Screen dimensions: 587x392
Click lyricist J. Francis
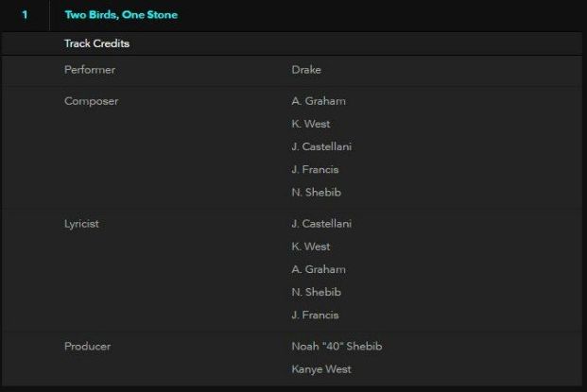(x=315, y=315)
